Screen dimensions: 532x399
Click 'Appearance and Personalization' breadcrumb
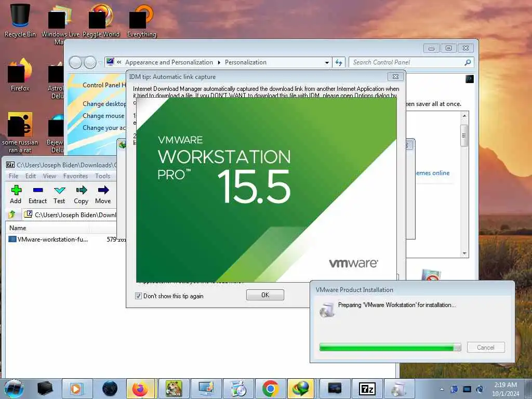[169, 62]
